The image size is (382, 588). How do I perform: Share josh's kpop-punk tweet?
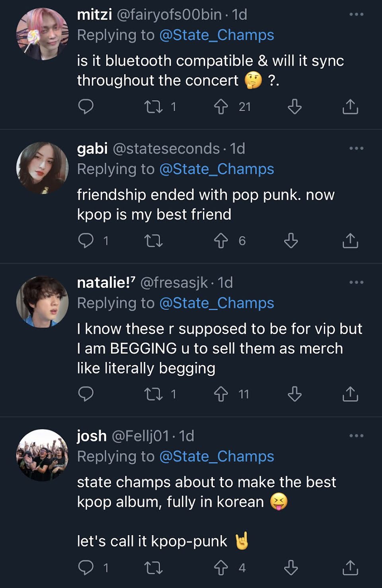click(350, 568)
